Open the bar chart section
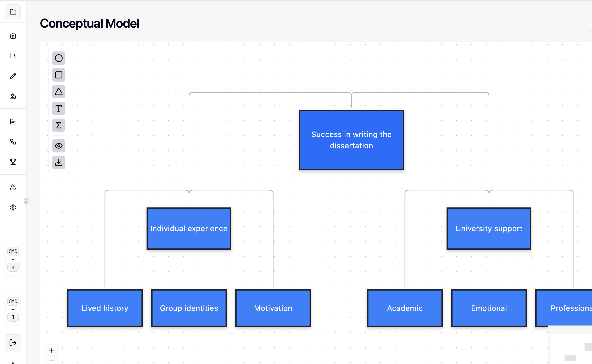This screenshot has height=364, width=592. point(13,122)
